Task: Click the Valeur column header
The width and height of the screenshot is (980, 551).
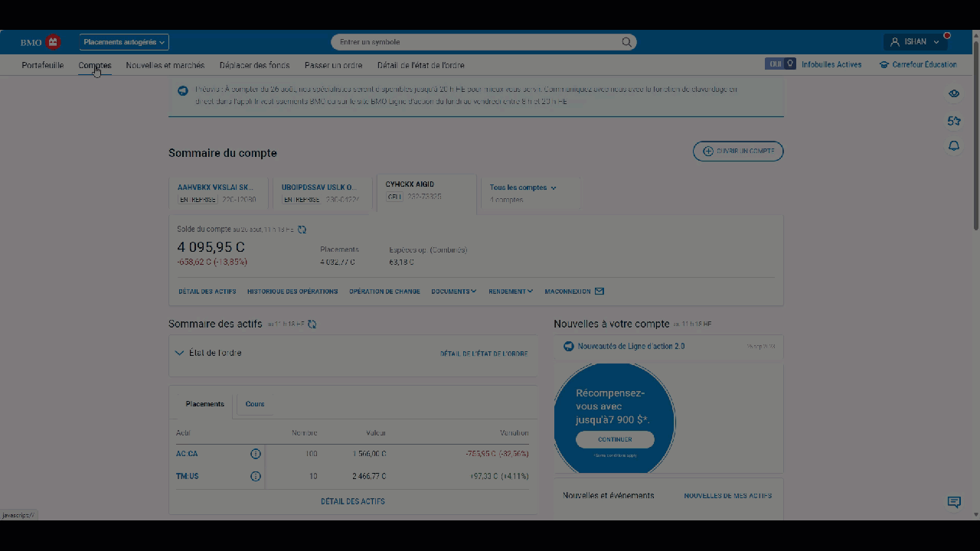Action: click(x=376, y=432)
